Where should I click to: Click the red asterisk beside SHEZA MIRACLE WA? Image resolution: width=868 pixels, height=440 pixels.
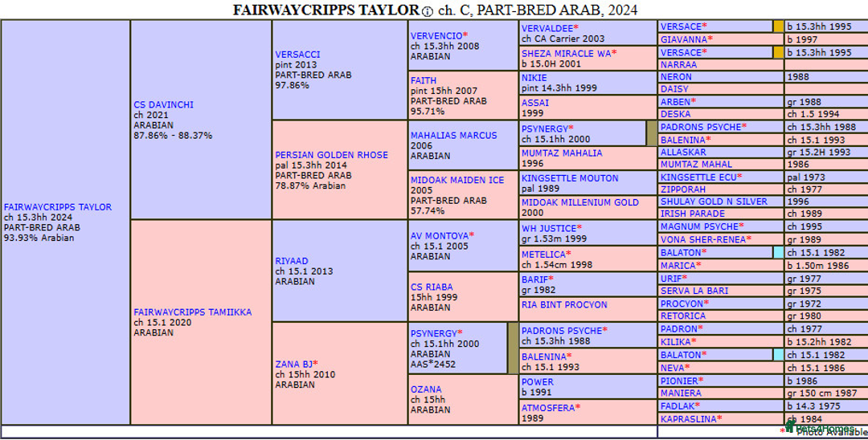pyautogui.click(x=614, y=53)
